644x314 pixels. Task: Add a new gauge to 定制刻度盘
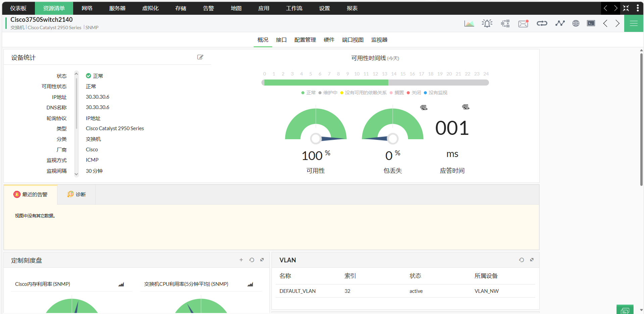pyautogui.click(x=241, y=260)
